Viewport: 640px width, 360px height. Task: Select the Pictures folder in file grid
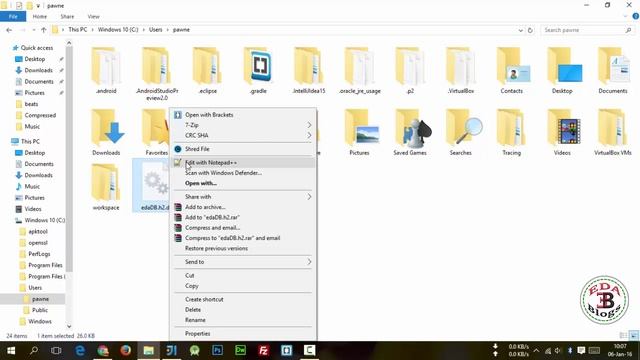coord(360,132)
